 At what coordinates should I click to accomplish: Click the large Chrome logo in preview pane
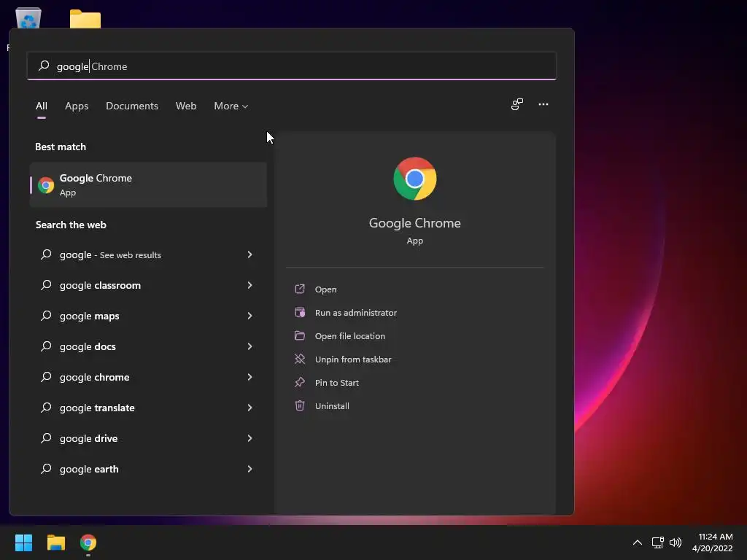click(x=414, y=179)
